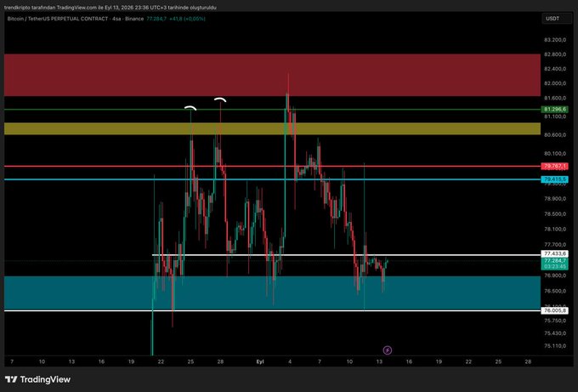Click the red resistance zone rectangle
Screen dimensions: 578x392
click(x=272, y=75)
